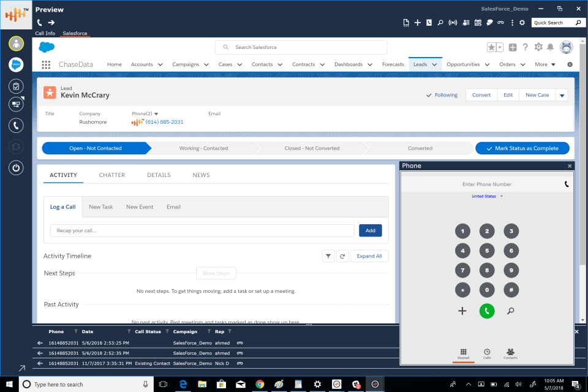Open the Salesforce cloud icon in left sidebar

click(16, 64)
